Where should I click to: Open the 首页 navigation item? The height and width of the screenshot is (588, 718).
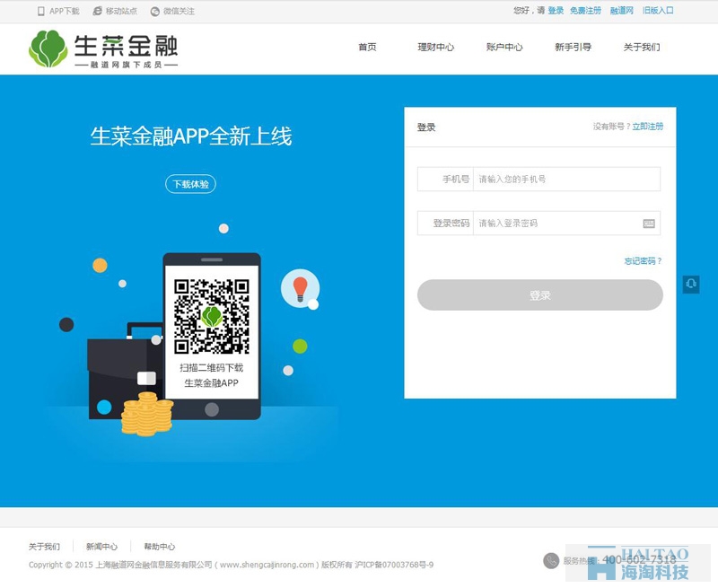pos(367,48)
